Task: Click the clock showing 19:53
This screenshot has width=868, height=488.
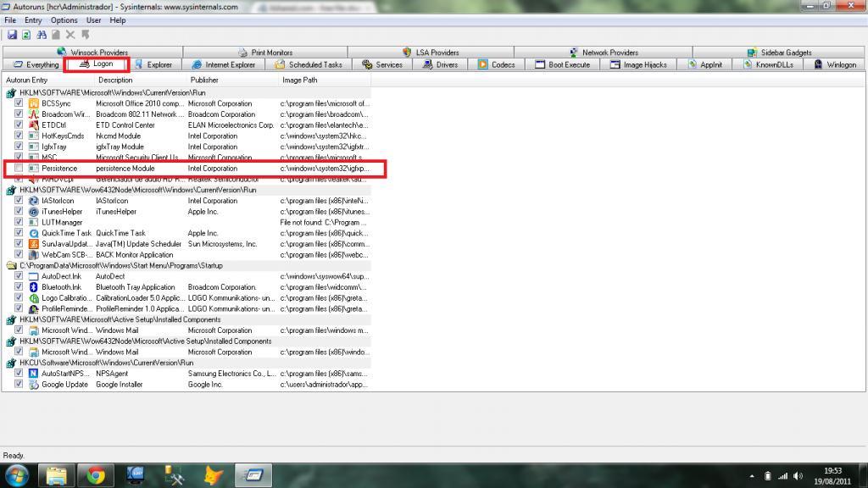Action: tap(832, 471)
